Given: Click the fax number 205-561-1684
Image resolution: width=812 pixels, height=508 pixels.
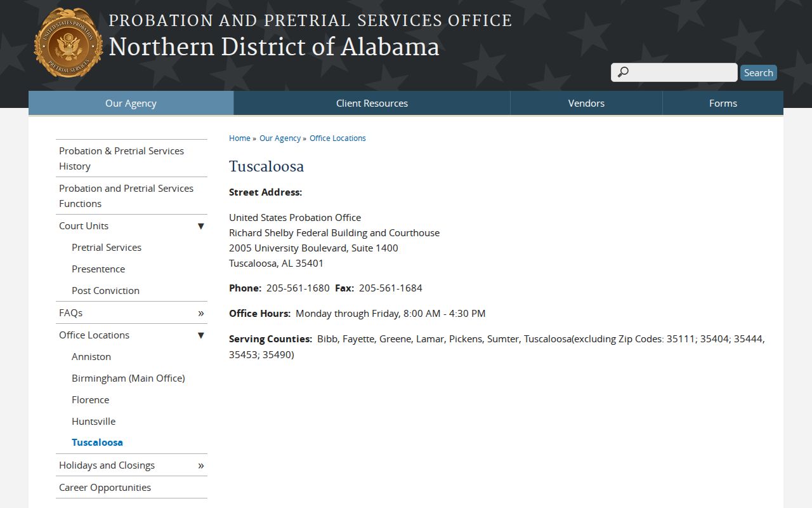Looking at the screenshot, I should [391, 288].
